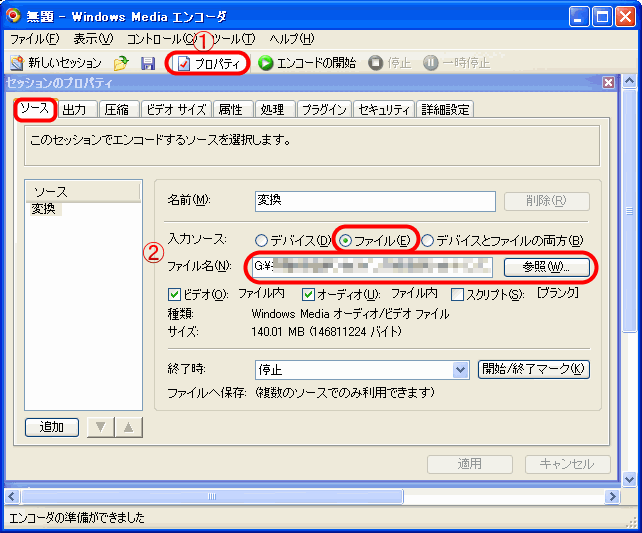This screenshot has width=642, height=533.
Task: Select the デバイス radio button
Action: pyautogui.click(x=262, y=240)
